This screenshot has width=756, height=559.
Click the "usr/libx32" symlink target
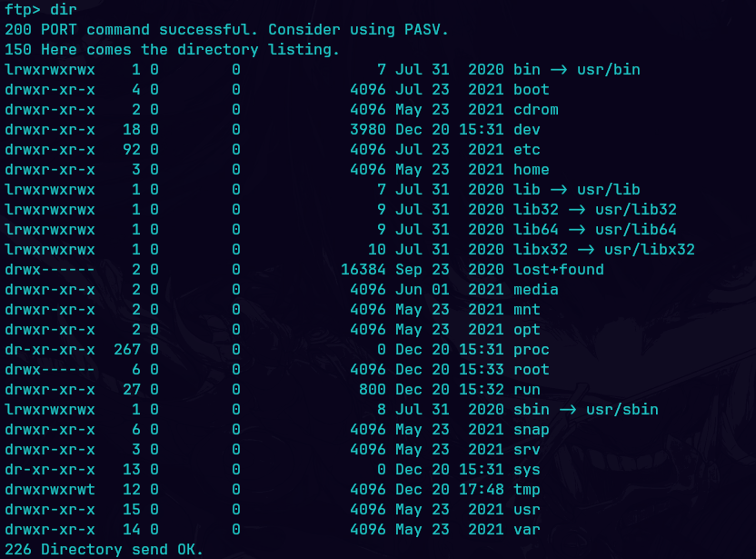point(650,250)
